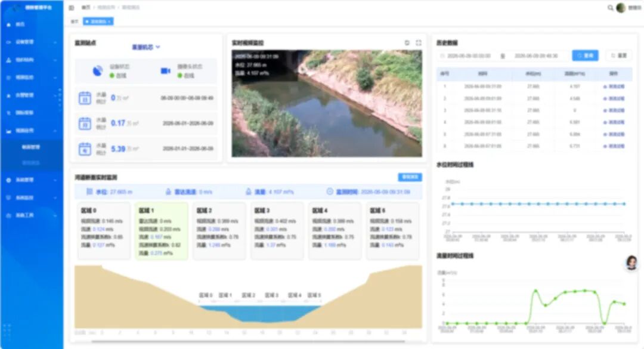The image size is (644, 349).
Task: Click flow value 4.107 in history row 1
Action: 575,87
